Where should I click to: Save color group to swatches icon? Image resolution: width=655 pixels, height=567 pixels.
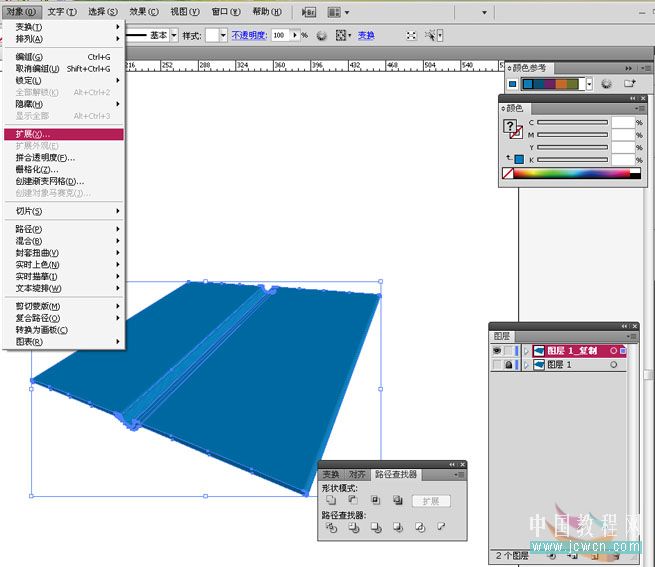[x=630, y=84]
